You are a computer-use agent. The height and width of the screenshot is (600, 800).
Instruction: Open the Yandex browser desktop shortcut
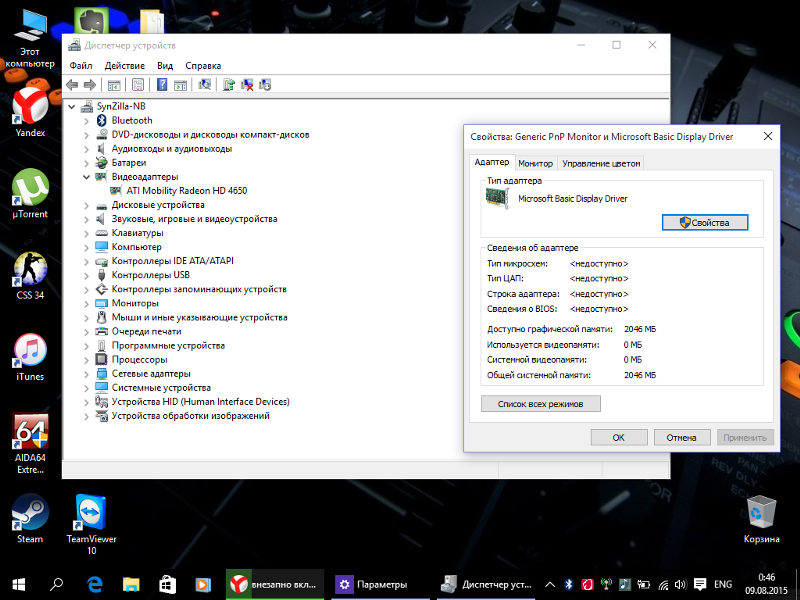[30, 112]
